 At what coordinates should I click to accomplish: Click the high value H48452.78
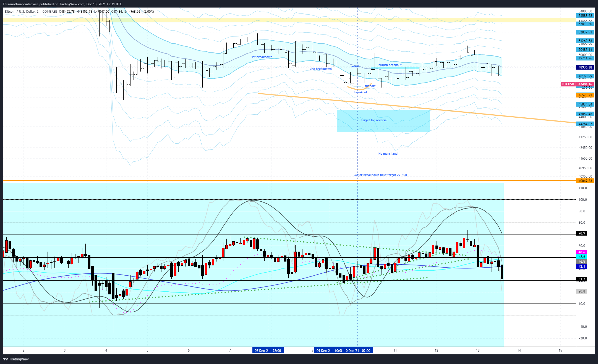[84, 12]
